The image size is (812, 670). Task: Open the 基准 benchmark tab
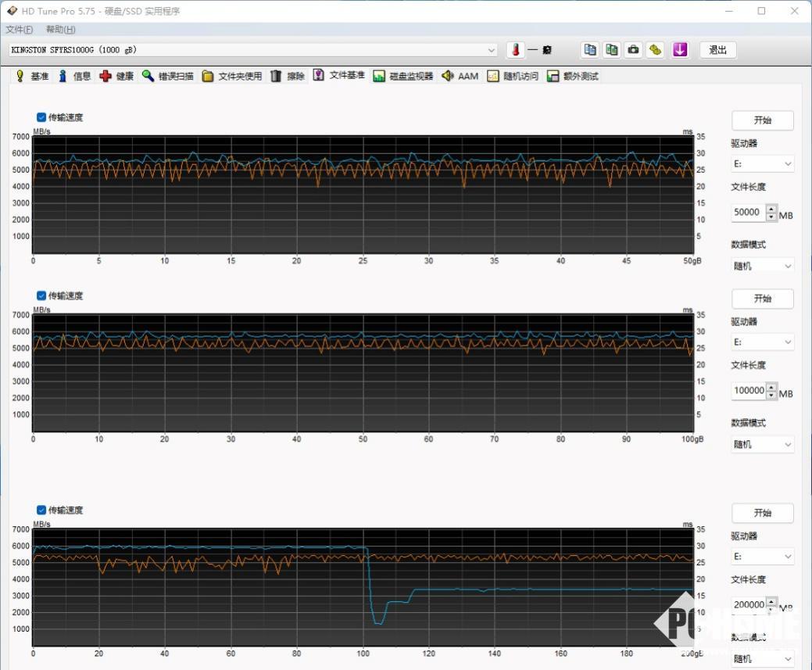32,76
